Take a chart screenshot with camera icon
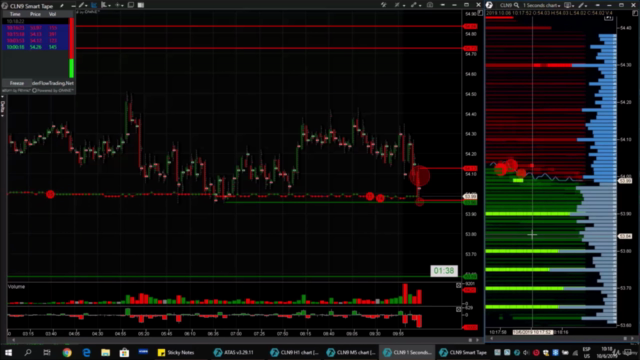Viewport: 640px width, 360px height. click(430, 5)
